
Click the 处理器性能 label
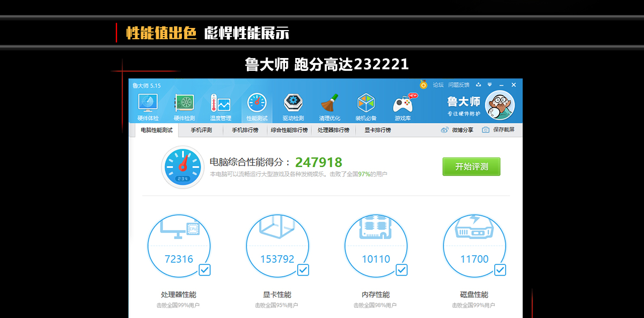click(x=179, y=294)
